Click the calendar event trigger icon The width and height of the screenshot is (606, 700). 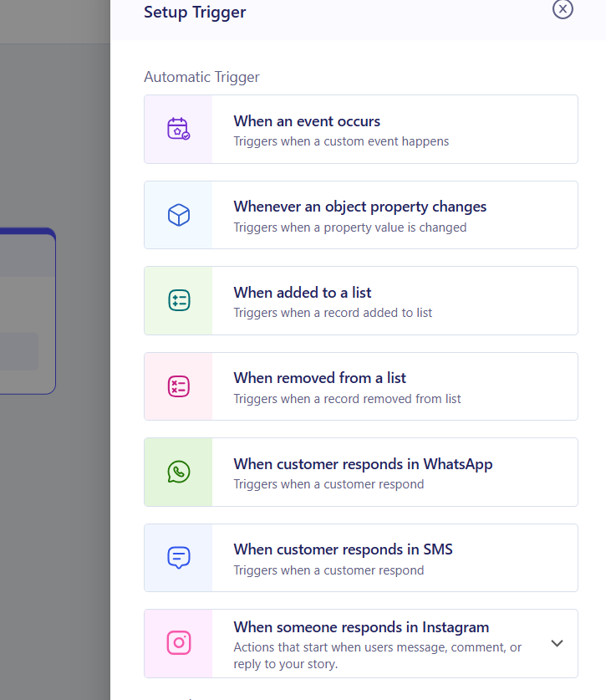pyautogui.click(x=179, y=129)
